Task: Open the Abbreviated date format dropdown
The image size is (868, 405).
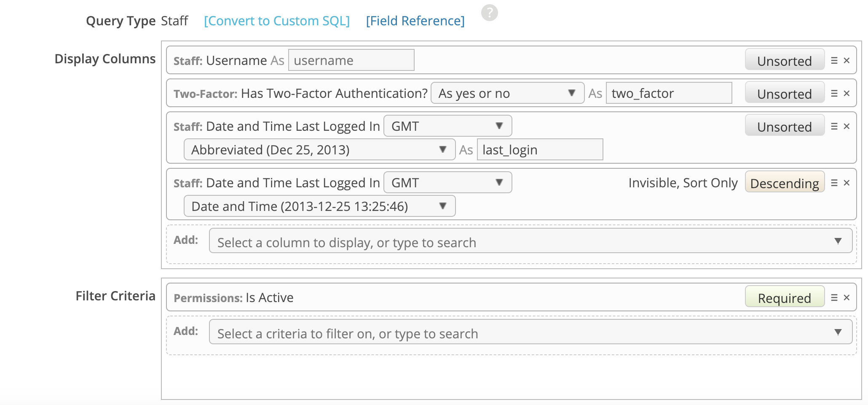Action: click(x=319, y=149)
